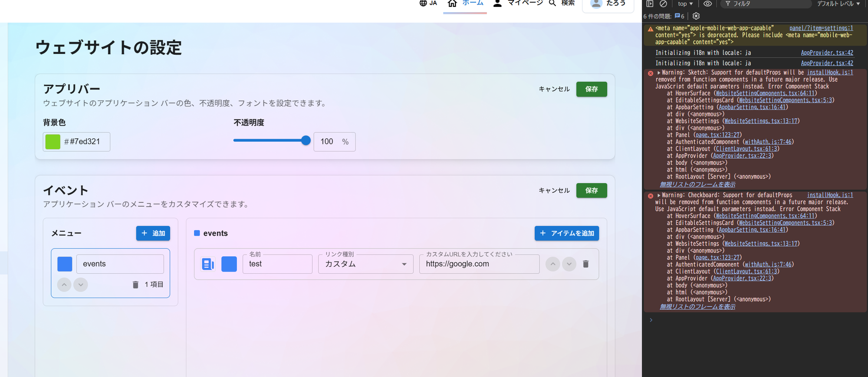Viewport: 868px width, 377px height.
Task: Move events menu up with chevron
Action: (64, 285)
